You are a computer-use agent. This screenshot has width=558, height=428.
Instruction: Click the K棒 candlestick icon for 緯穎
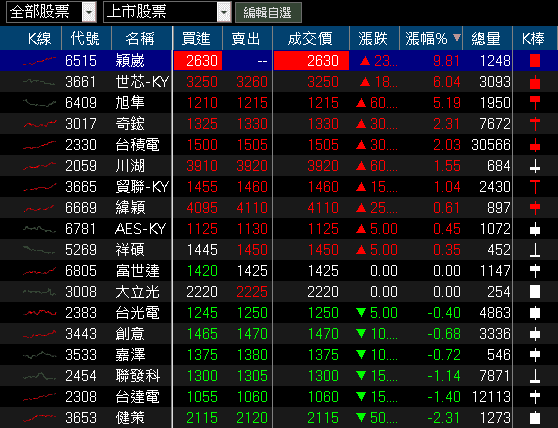click(x=535, y=208)
